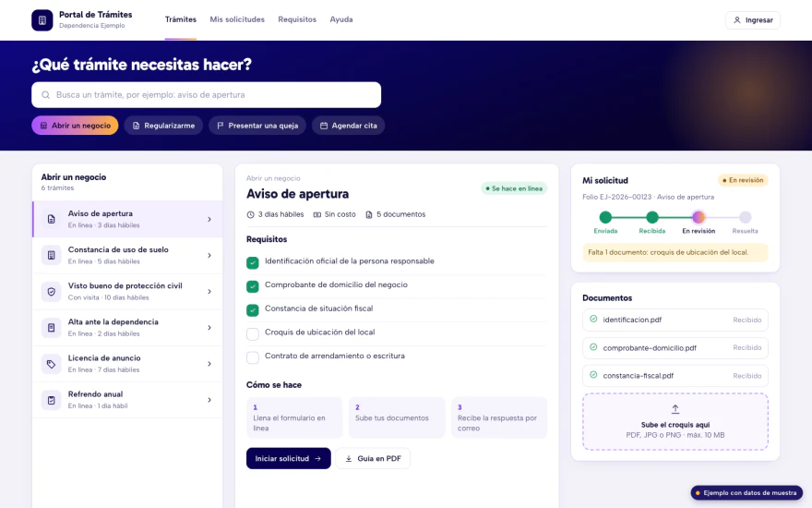
Task: Click the download icon in Guía en PDF
Action: 349,459
